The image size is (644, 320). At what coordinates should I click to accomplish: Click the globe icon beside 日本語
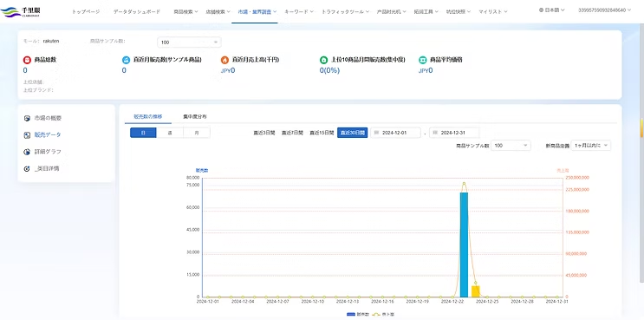542,10
